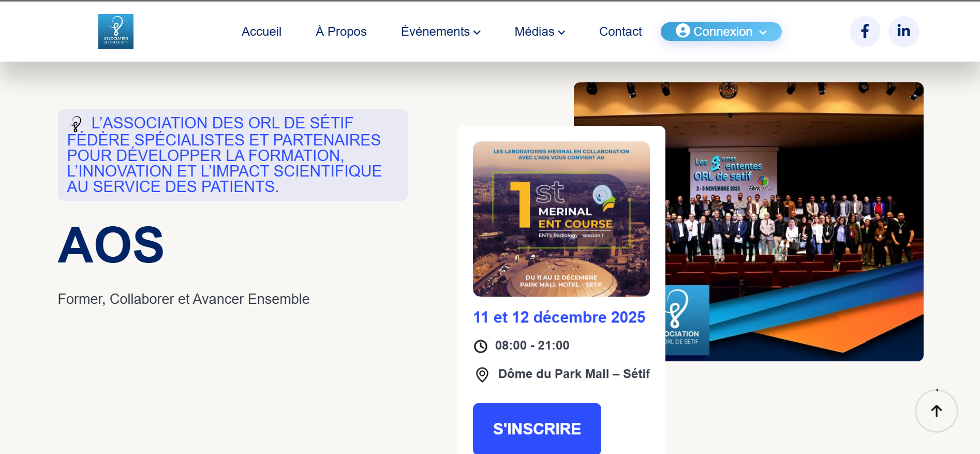
Task: Open the Merinal ENT Course poster image
Action: (x=561, y=219)
